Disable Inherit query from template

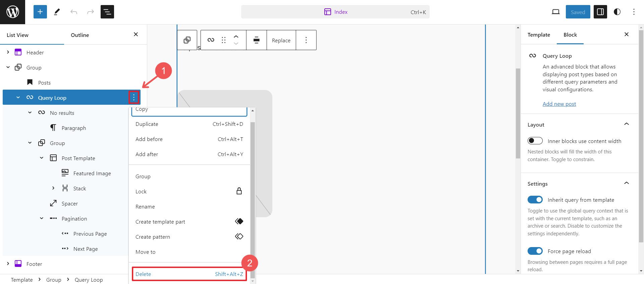(535, 199)
